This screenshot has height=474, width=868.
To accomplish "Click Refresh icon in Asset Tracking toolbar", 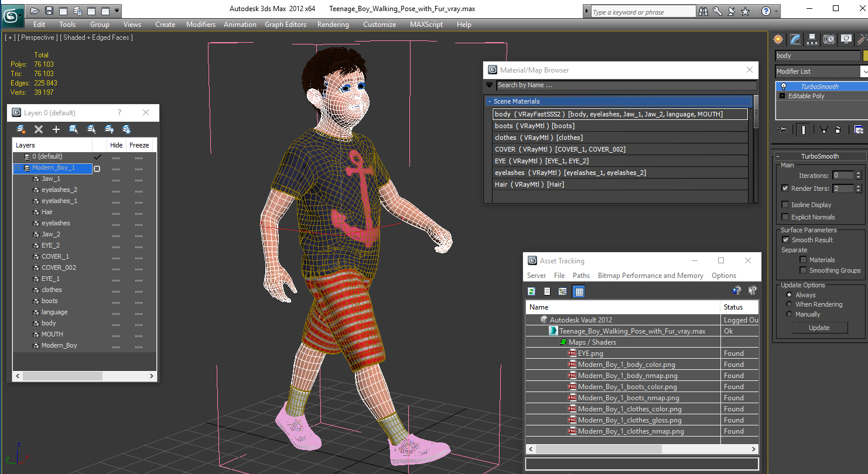I will (532, 291).
